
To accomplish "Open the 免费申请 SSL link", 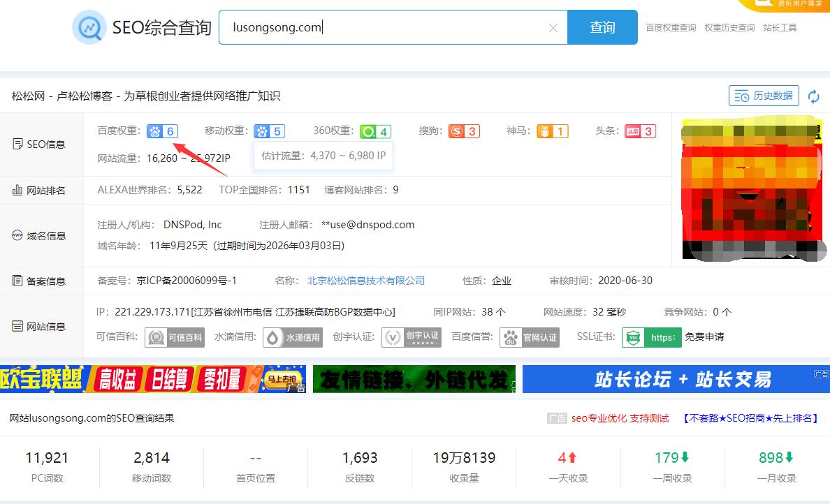I will point(704,337).
